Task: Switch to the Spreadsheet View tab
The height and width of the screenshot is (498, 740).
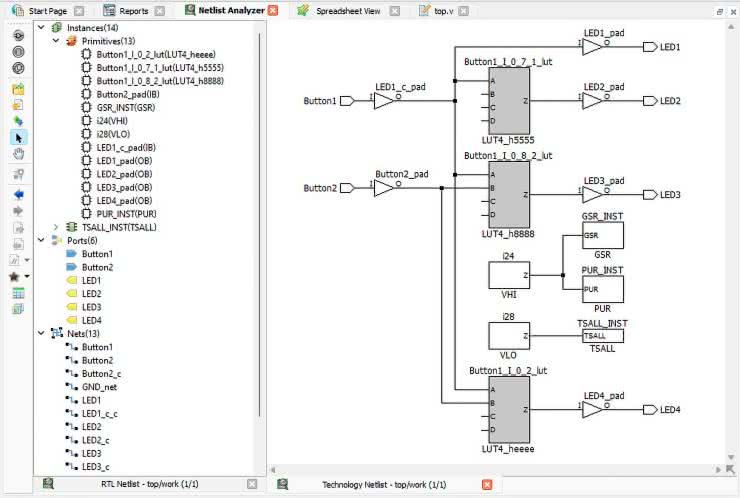Action: [x=341, y=11]
